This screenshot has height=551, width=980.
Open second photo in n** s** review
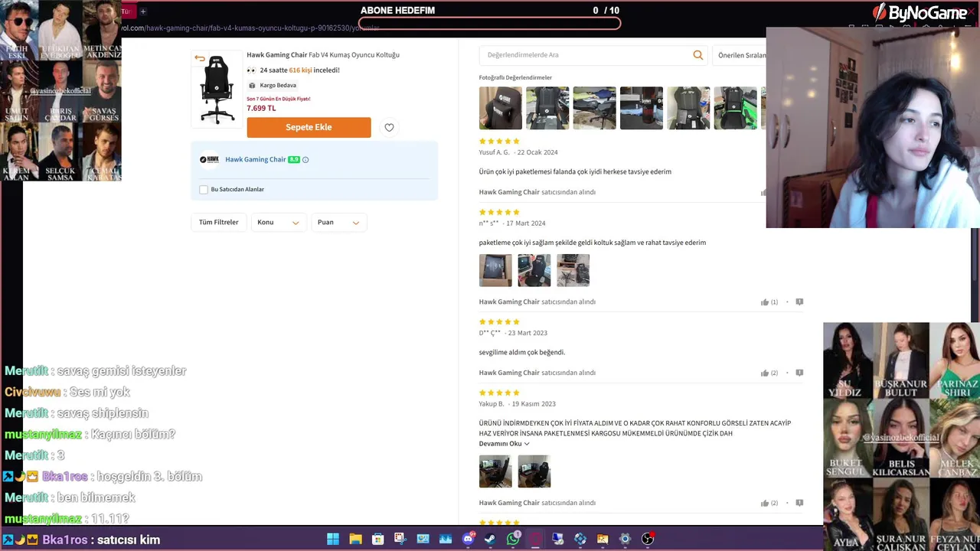pos(534,270)
